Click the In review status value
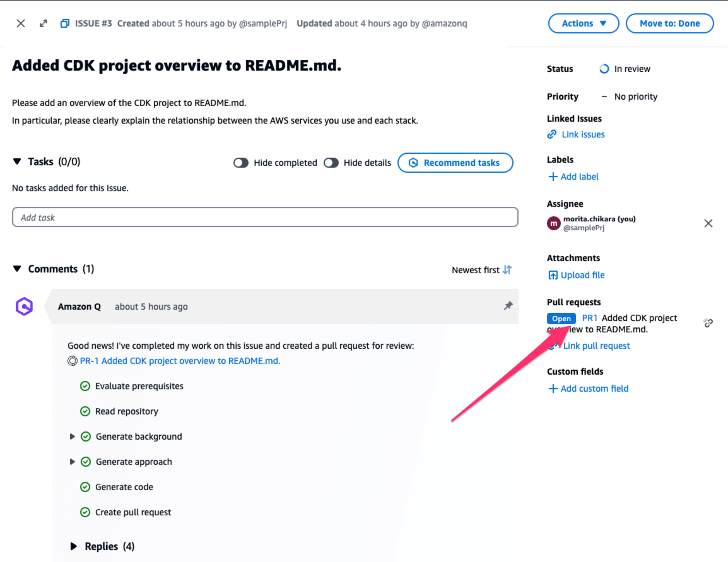The image size is (728, 562). (632, 69)
